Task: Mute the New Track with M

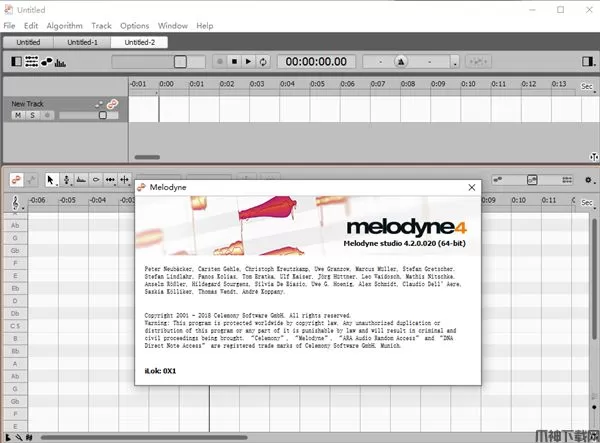Action: tap(18, 115)
